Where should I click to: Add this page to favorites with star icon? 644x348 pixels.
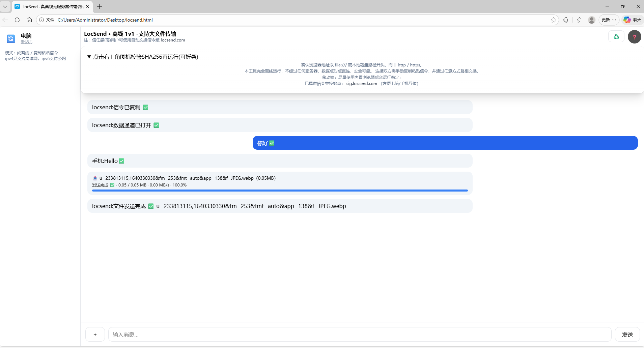[x=554, y=20]
